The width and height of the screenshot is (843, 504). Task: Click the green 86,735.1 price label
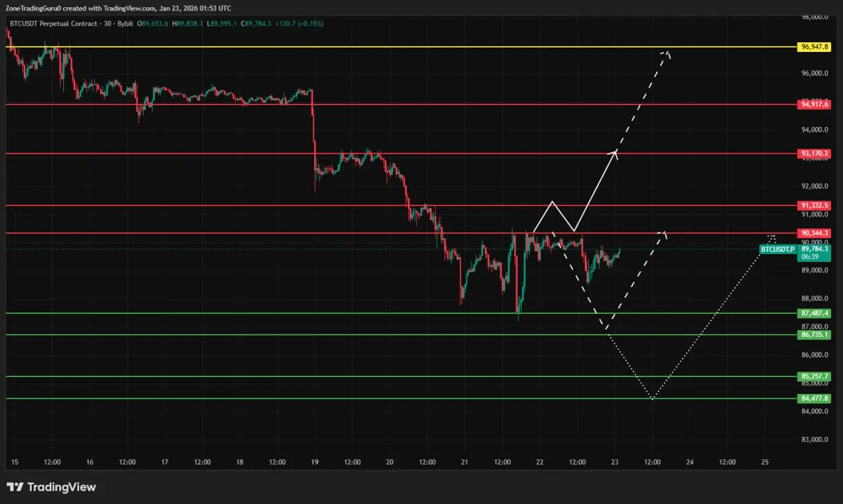[x=814, y=335]
